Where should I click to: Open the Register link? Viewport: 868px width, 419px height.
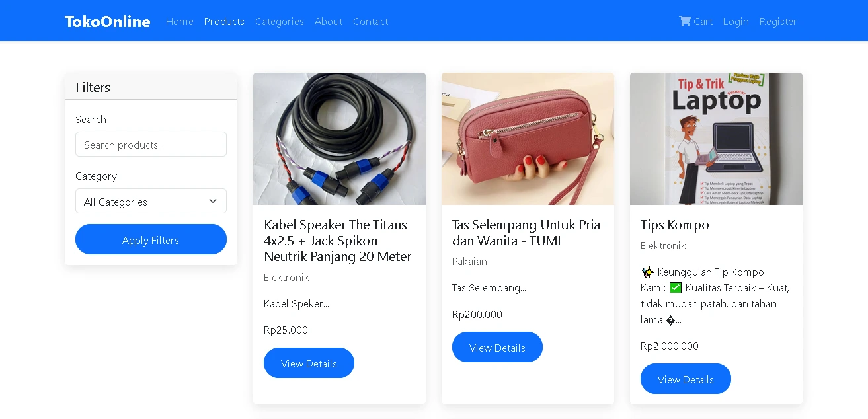[x=777, y=22]
